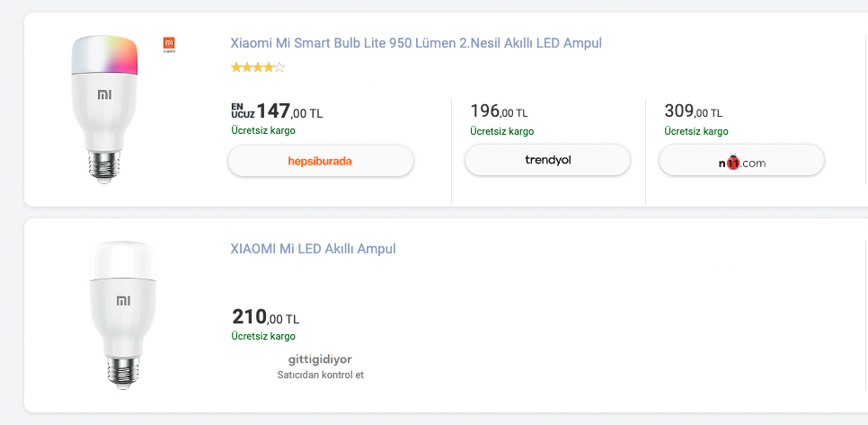Select the 210,00 TL price
Screen dimensions: 868x425
[266, 317]
